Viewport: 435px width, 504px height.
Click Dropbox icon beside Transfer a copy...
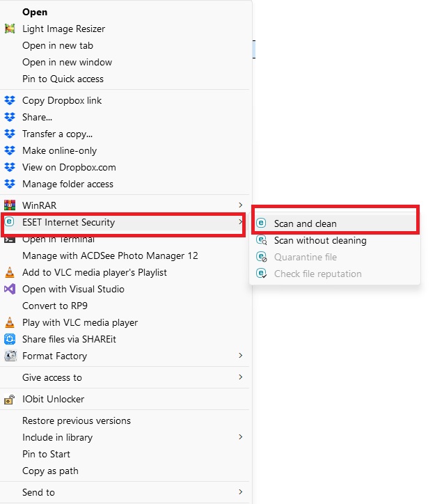tap(10, 134)
